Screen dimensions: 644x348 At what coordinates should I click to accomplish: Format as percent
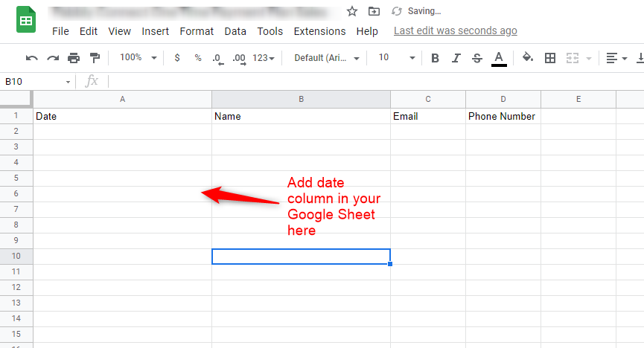click(198, 58)
